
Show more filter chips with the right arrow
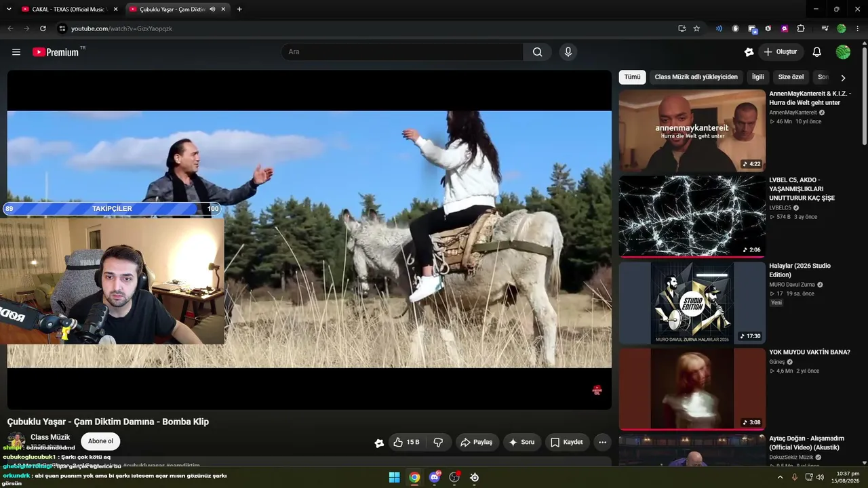pyautogui.click(x=843, y=78)
